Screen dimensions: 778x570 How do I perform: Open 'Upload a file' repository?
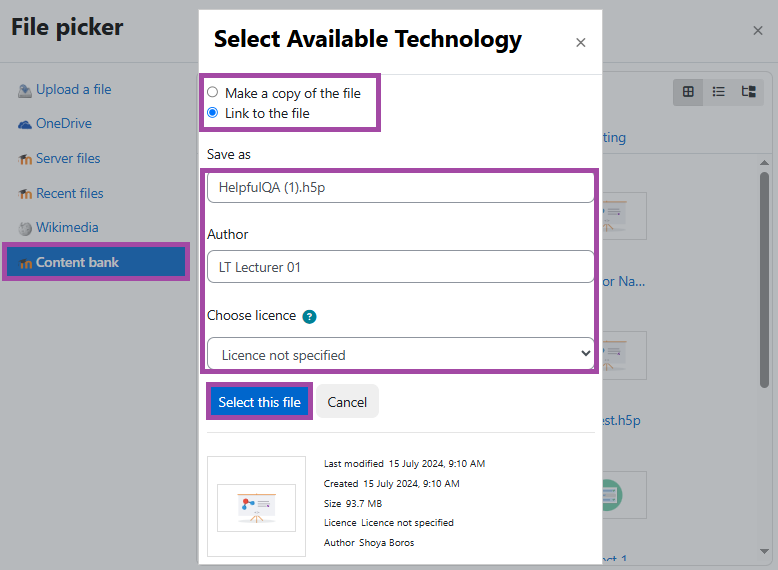tap(73, 90)
